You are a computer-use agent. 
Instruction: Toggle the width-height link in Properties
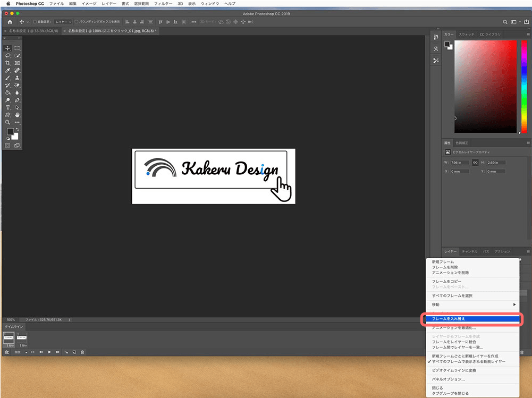(475, 163)
